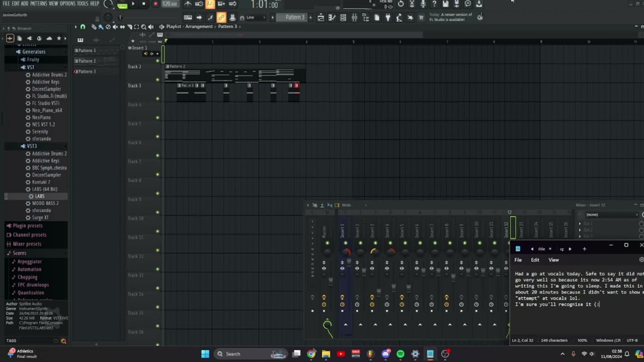Render the project with the export icon
644x362 pixels.
point(457,4)
